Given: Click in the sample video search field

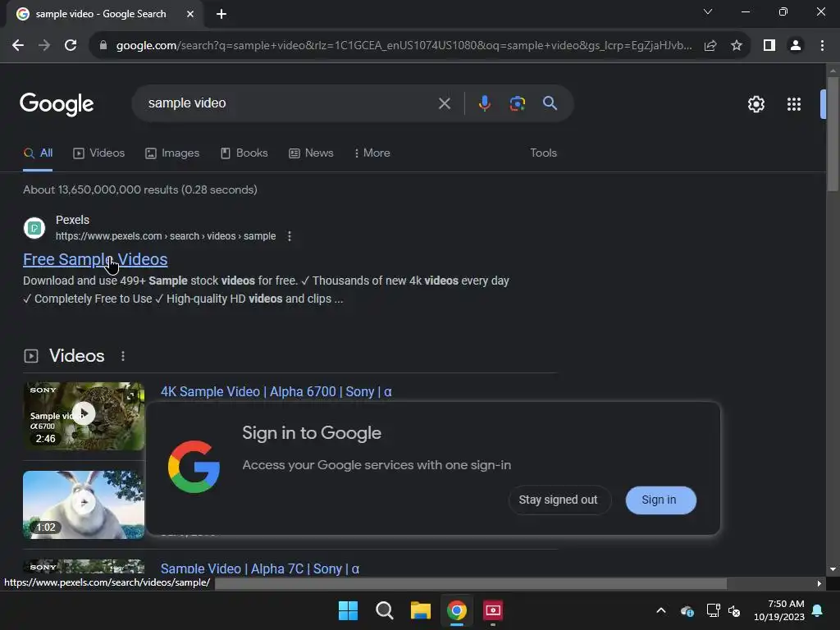Looking at the screenshot, I should point(284,103).
